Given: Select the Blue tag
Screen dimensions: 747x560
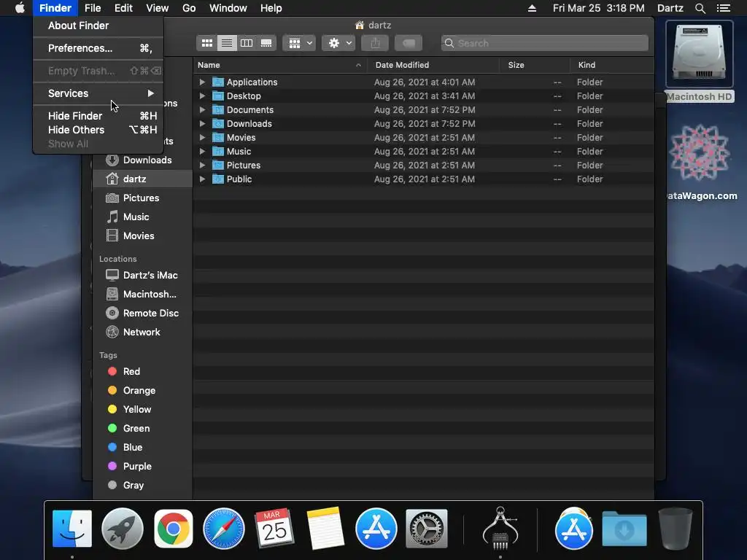Looking at the screenshot, I should coord(144,448).
